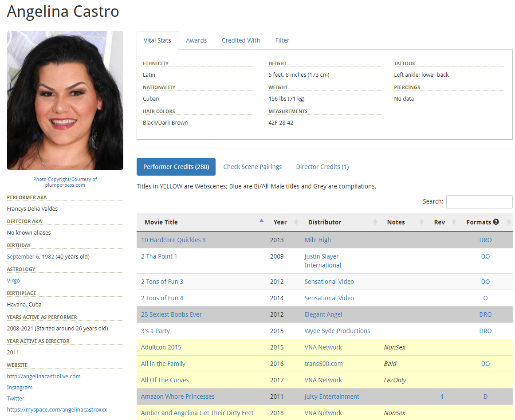The height and width of the screenshot is (420, 515).
Task: Click the measurements value 42F-28-42
Action: coord(281,123)
